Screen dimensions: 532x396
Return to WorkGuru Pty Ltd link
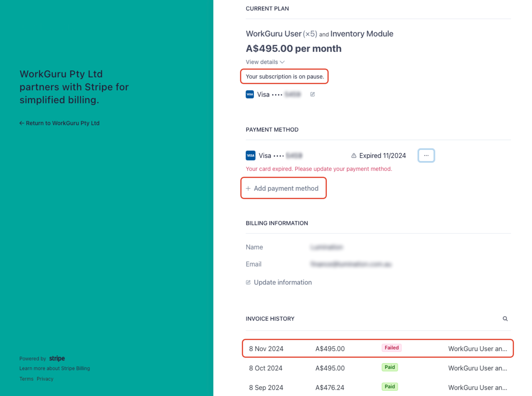coord(60,123)
